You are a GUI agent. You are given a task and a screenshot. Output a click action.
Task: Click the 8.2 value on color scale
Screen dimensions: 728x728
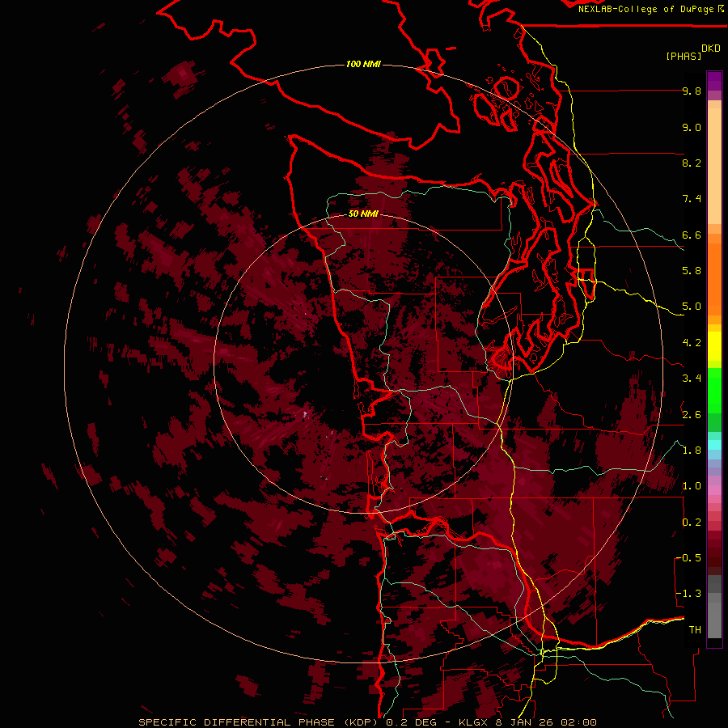point(692,163)
